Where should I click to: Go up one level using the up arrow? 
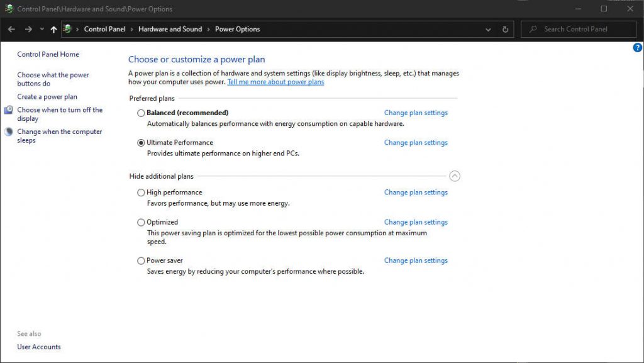pos(53,29)
